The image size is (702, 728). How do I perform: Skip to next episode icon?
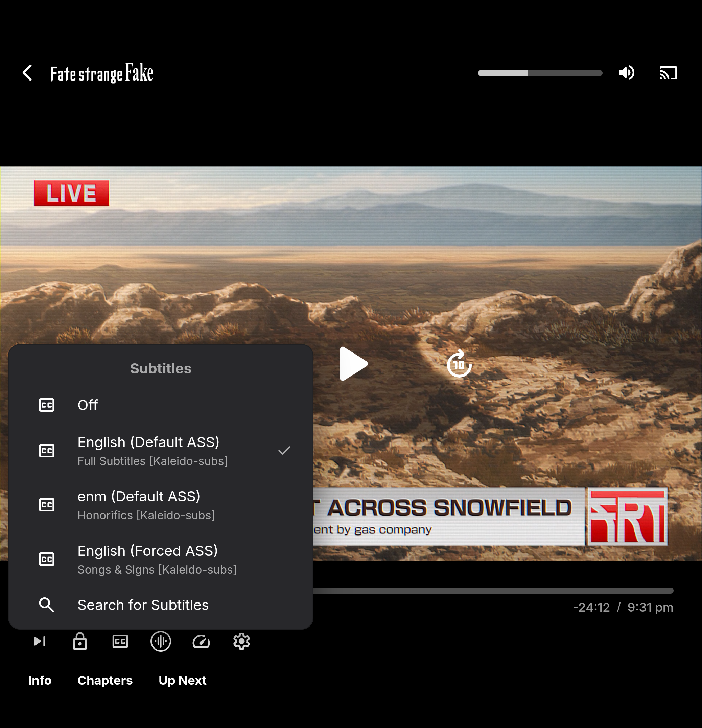(x=40, y=641)
